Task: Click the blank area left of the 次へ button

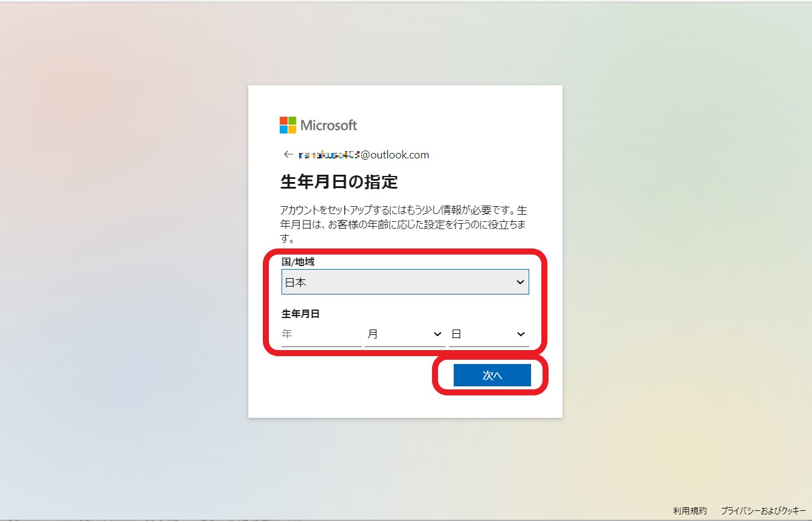Action: point(350,375)
